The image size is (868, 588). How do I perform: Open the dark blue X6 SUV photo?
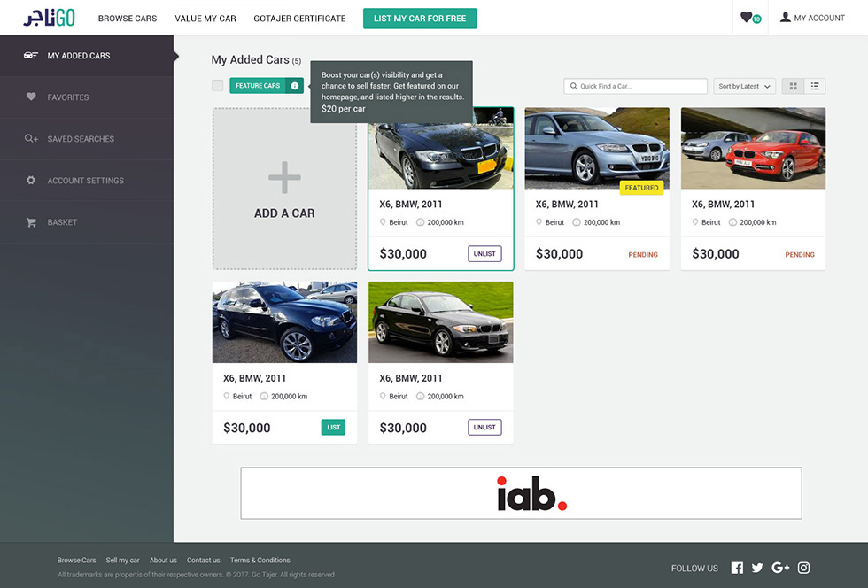(x=284, y=322)
